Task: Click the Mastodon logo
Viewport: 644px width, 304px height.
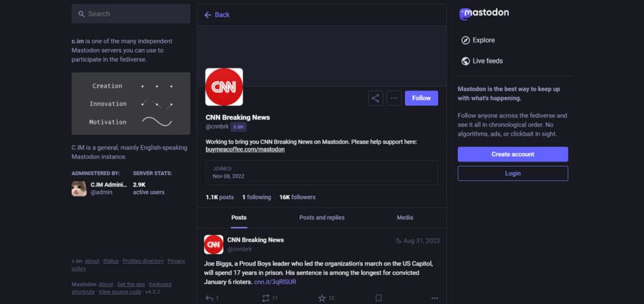Action: [x=484, y=14]
